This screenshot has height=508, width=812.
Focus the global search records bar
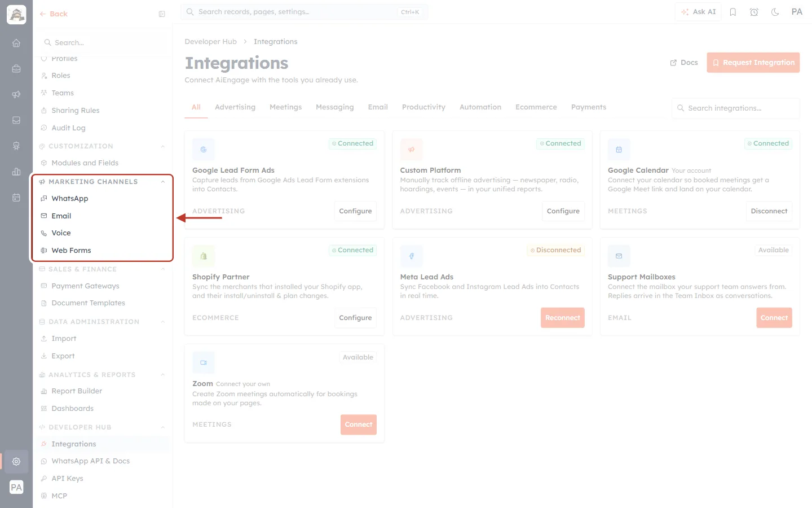coord(304,12)
